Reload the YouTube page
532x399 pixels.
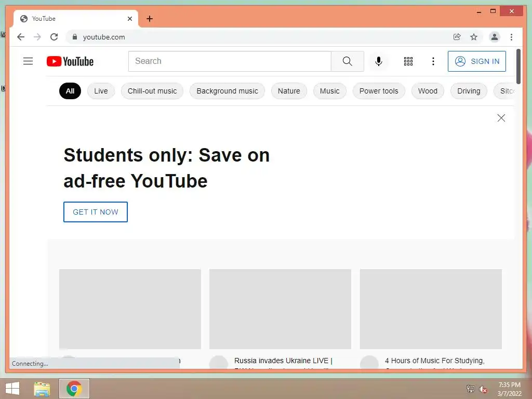point(54,37)
